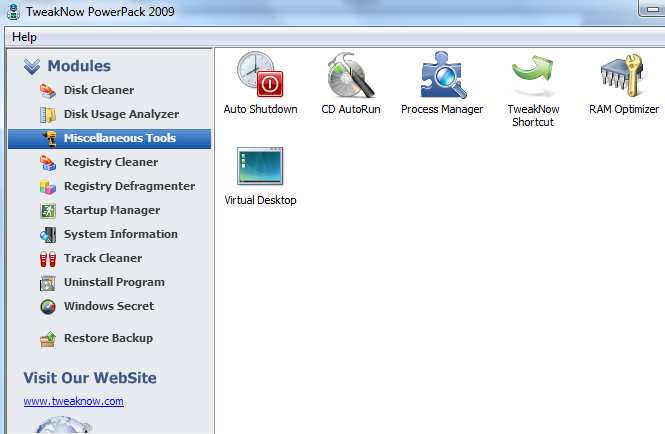The height and width of the screenshot is (434, 665).
Task: Click the Uninstall Program sidebar icon
Action: pyautogui.click(x=48, y=283)
